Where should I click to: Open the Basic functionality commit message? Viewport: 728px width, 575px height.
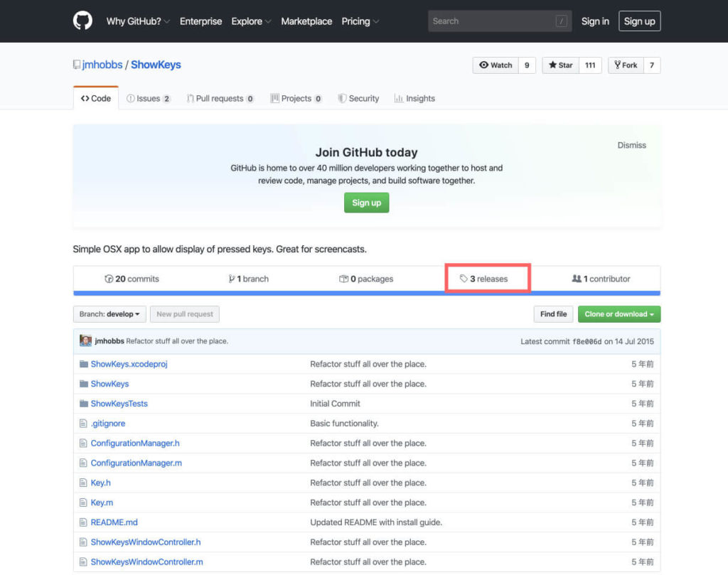point(345,423)
